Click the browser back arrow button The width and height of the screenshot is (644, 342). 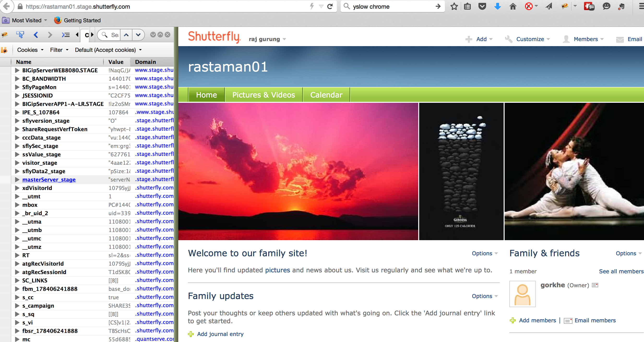(7, 6)
